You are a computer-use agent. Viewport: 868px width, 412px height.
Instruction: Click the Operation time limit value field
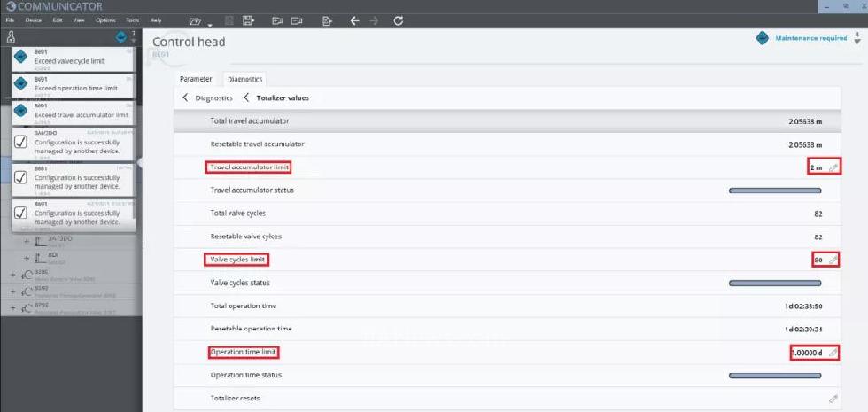click(x=807, y=353)
